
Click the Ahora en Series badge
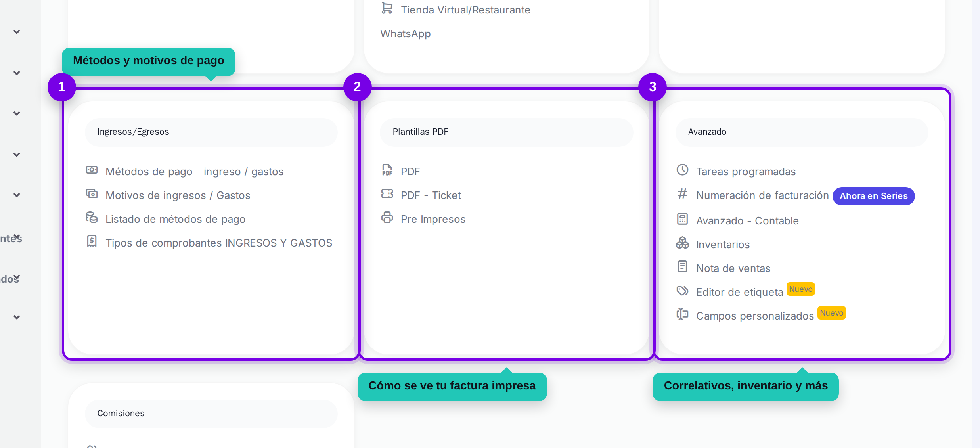[873, 196]
